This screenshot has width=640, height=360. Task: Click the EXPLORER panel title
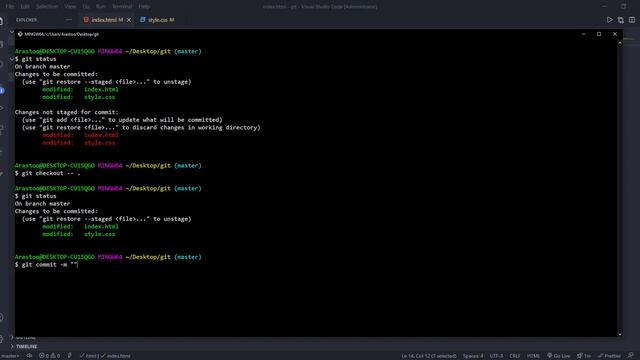point(27,20)
